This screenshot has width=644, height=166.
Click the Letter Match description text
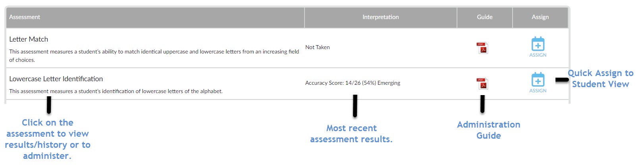click(x=154, y=56)
